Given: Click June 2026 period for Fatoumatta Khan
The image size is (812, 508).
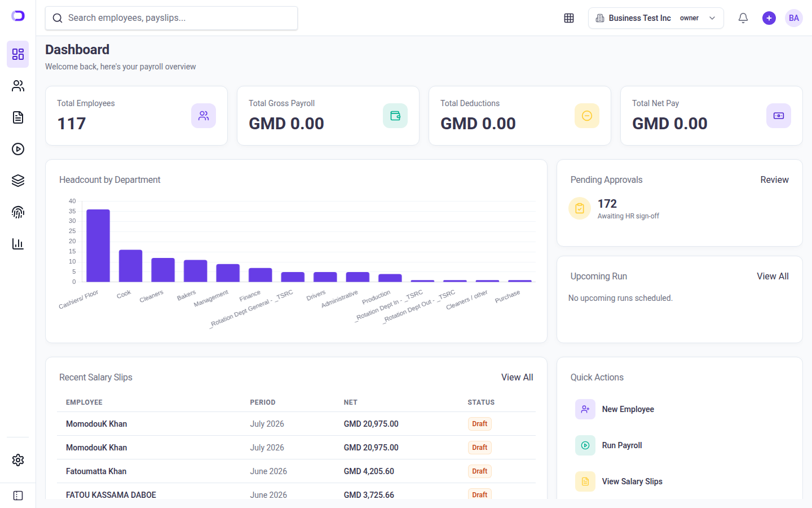Looking at the screenshot, I should (268, 471).
